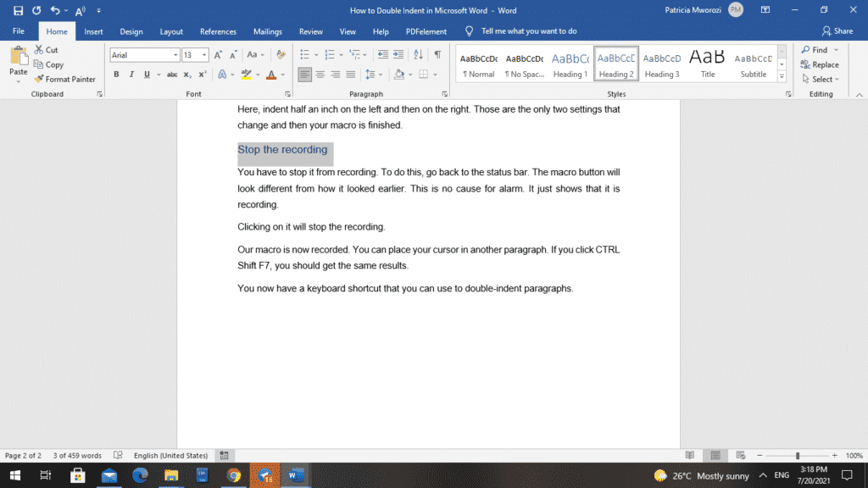868x488 pixels.
Task: Expand the Styles gallery more arrow
Action: [782, 76]
